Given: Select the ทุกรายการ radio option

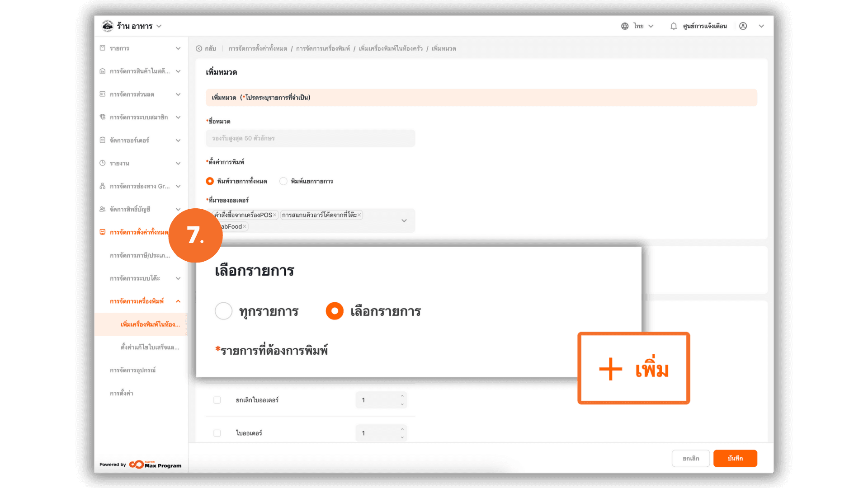Looking at the screenshot, I should [223, 311].
